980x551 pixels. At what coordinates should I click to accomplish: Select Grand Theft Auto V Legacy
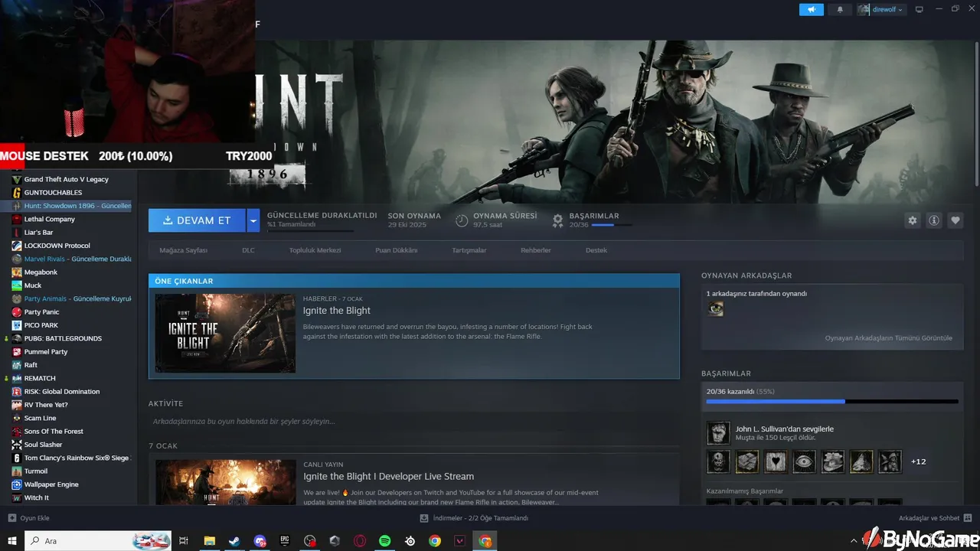(67, 179)
